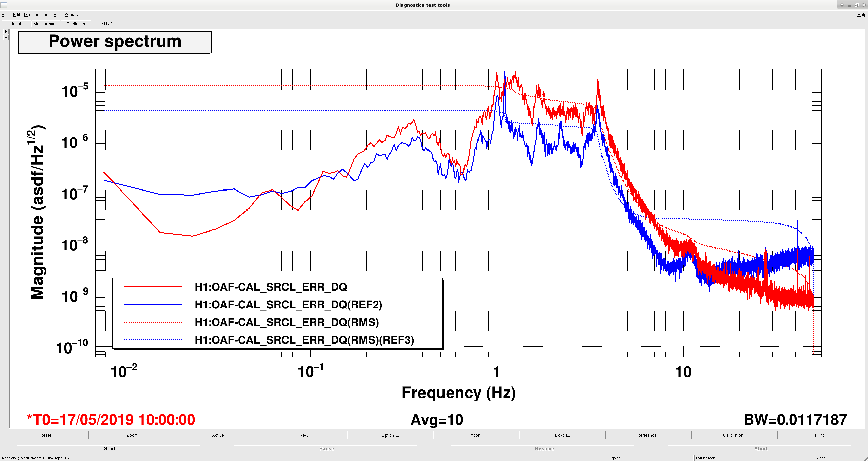Open the window menu icon in title bar
The height and width of the screenshot is (461, 868).
(x=4, y=5)
